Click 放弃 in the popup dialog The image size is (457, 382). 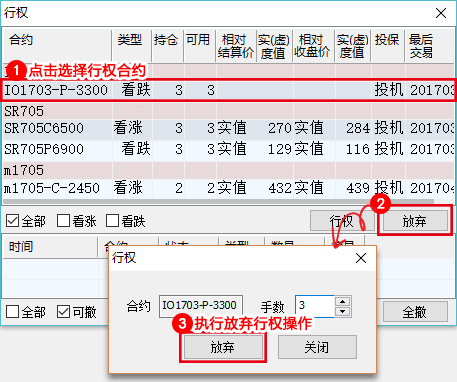click(222, 347)
